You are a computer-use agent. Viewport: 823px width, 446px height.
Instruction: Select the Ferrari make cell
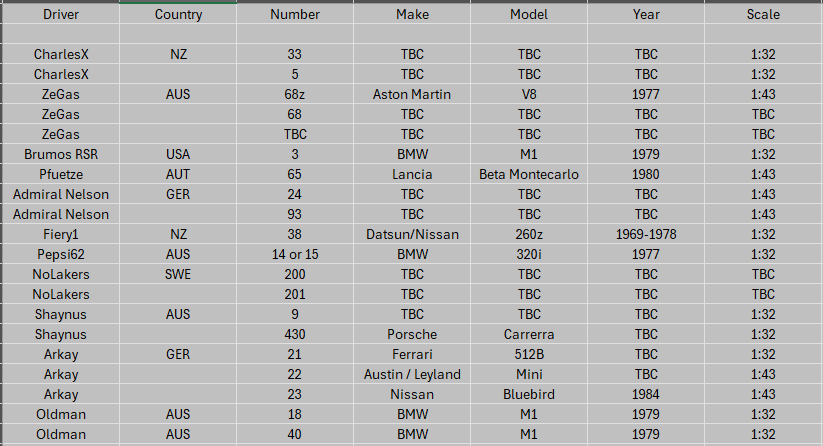click(412, 354)
